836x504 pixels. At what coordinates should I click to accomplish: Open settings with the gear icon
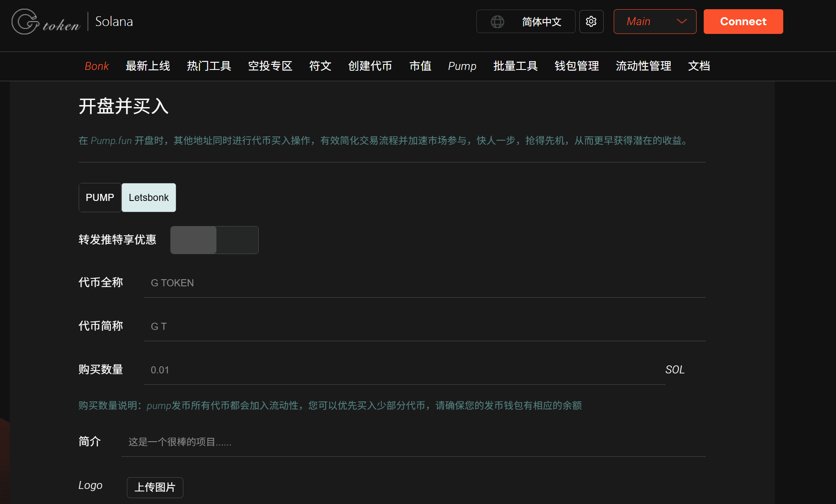point(591,21)
